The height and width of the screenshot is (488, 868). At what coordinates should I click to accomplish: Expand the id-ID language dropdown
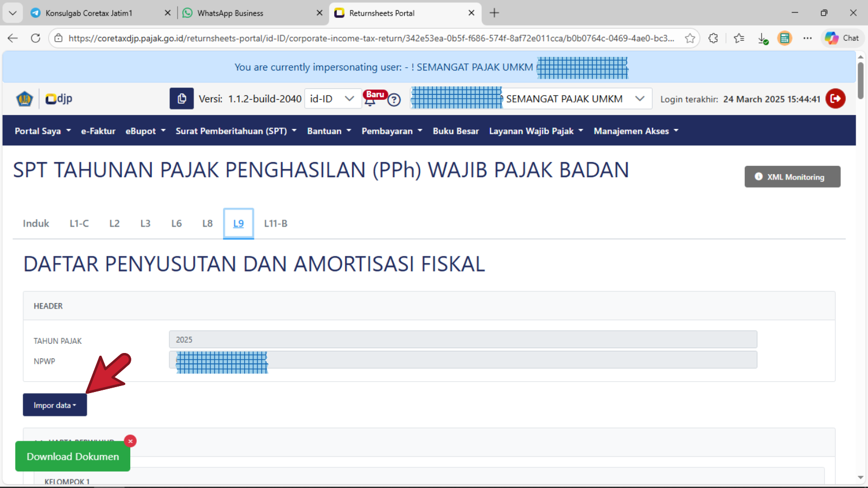(x=333, y=99)
